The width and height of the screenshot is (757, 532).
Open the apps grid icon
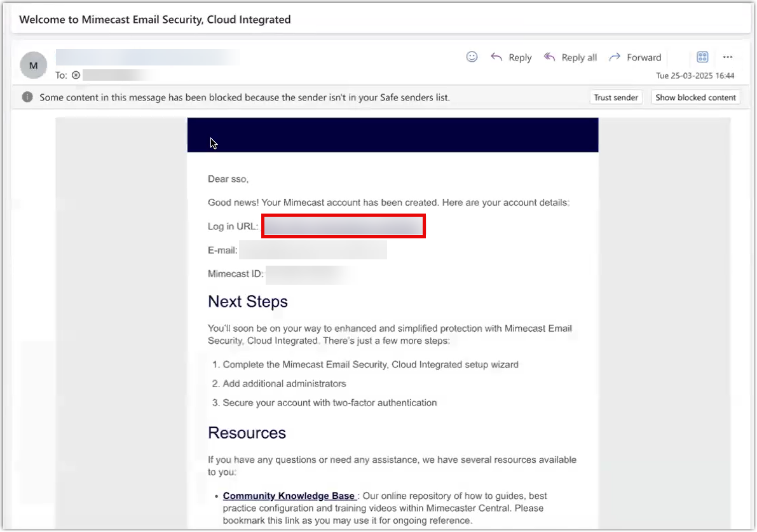coord(702,57)
